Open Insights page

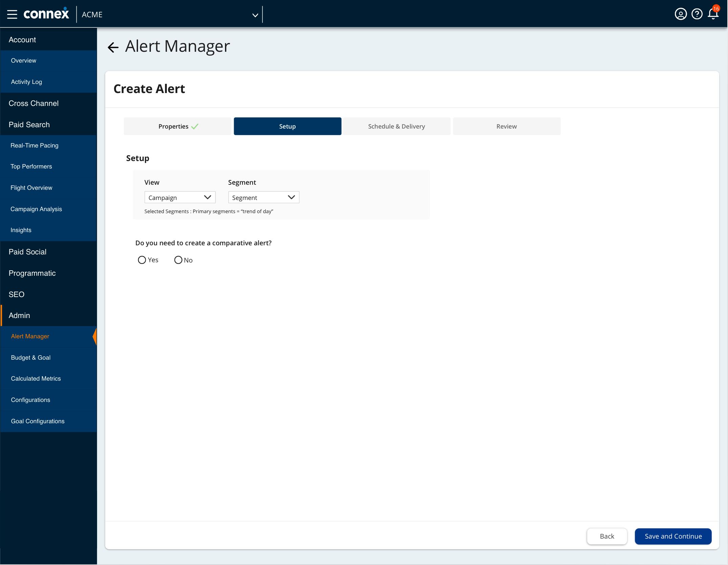49,230
